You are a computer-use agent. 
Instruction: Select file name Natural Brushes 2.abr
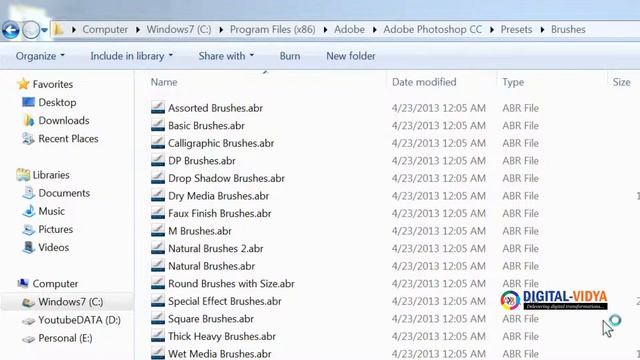tap(216, 249)
